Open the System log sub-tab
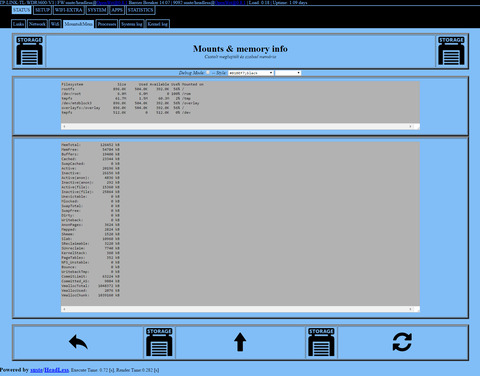 (x=132, y=24)
